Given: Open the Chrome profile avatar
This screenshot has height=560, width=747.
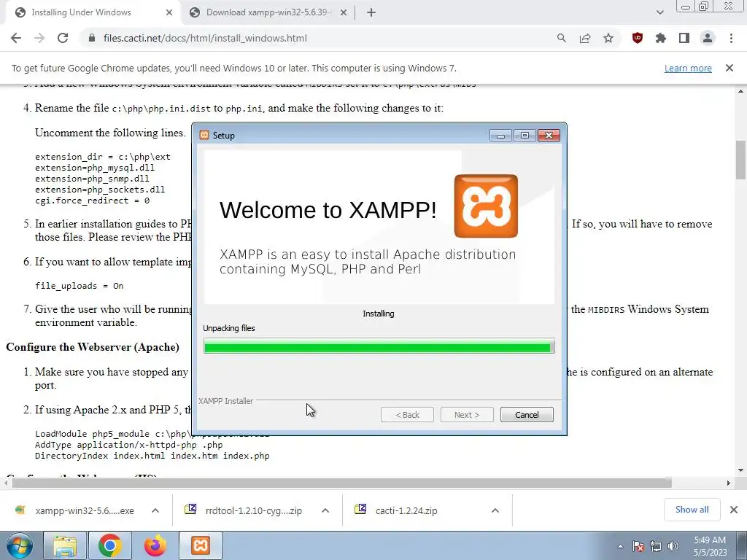Looking at the screenshot, I should pyautogui.click(x=708, y=38).
